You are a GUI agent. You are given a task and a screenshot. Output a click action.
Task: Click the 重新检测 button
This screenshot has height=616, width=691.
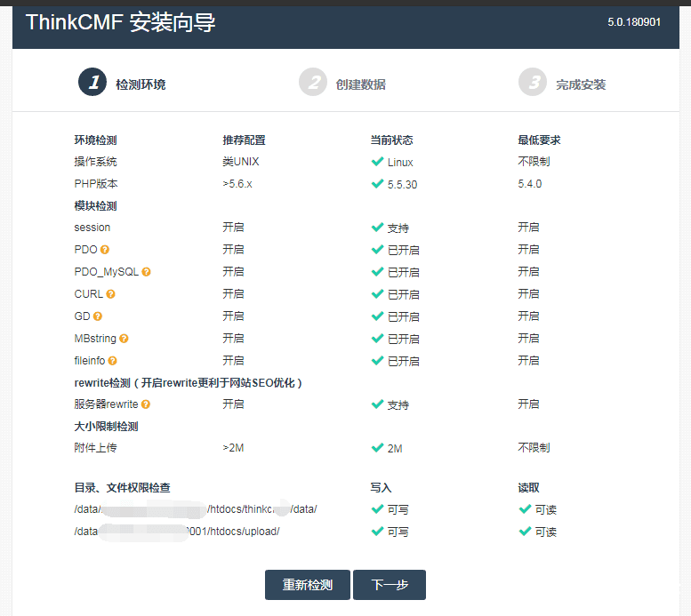[x=308, y=585]
